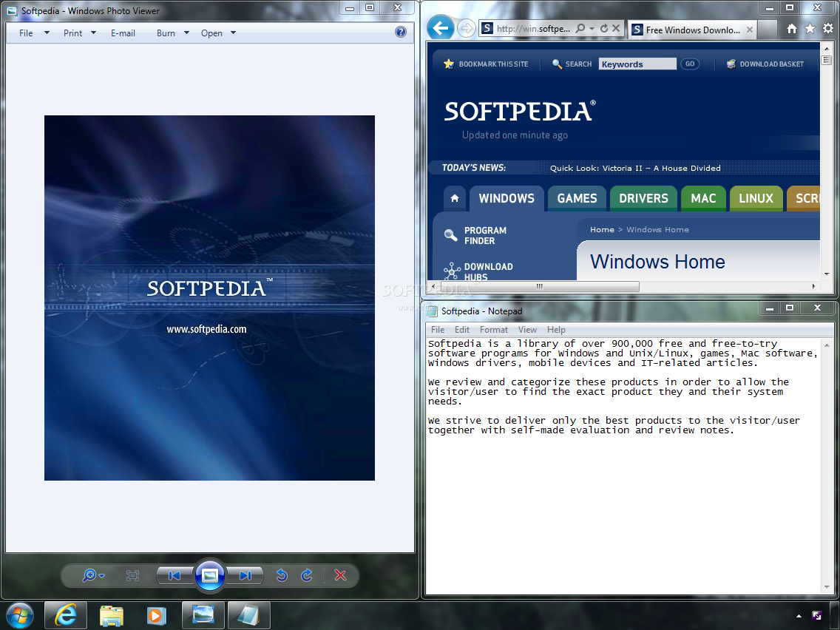
Task: Open Windows Explorer from the taskbar
Action: pos(112,615)
